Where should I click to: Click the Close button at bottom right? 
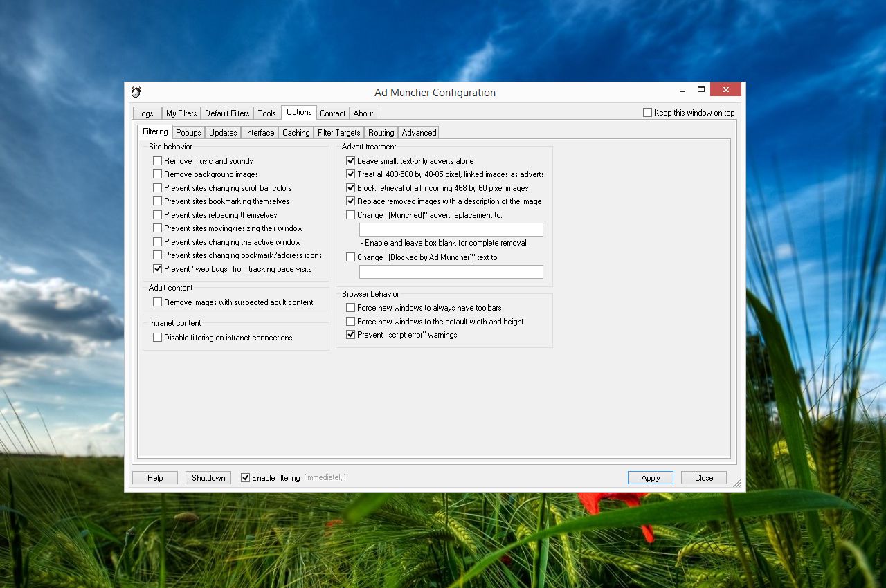tap(704, 478)
